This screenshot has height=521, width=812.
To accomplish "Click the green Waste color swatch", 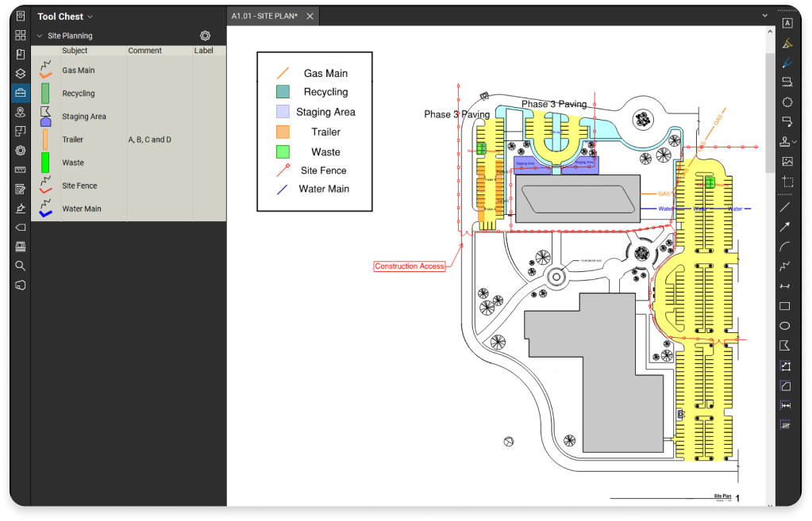I will click(x=46, y=162).
